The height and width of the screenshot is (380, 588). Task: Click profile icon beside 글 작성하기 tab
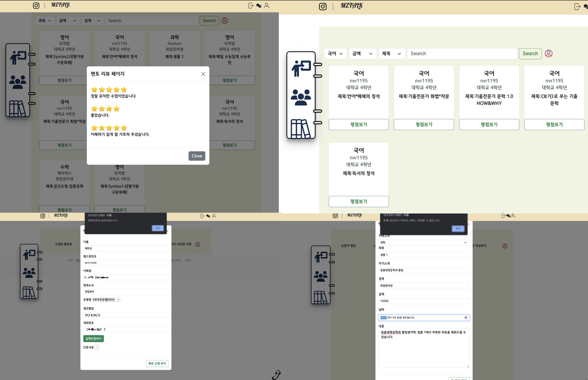pyautogui.click(x=505, y=246)
